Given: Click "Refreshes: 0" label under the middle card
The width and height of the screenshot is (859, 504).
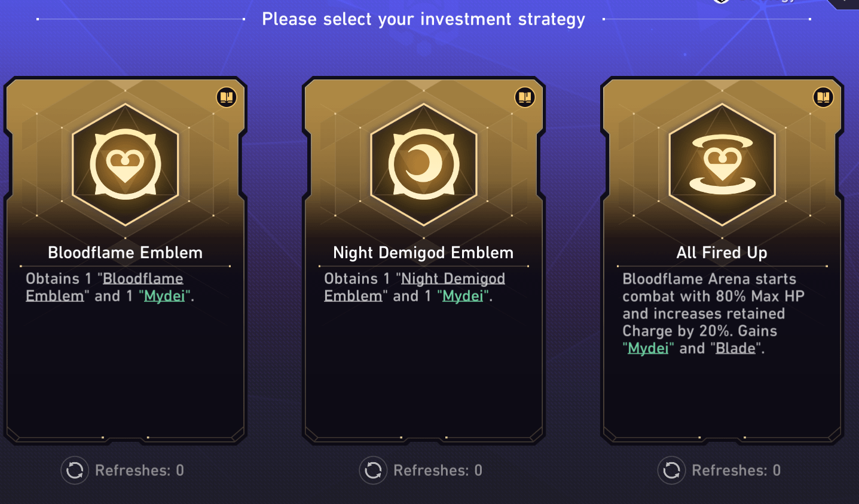Looking at the screenshot, I should click(438, 471).
